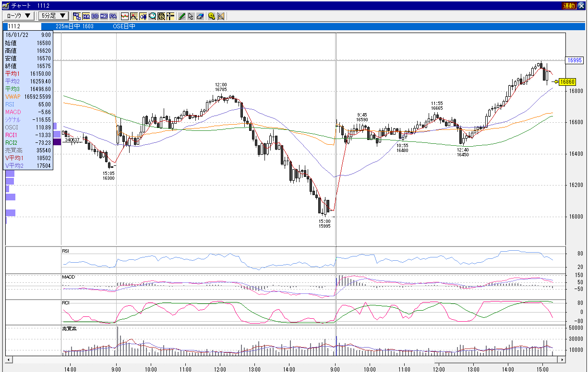This screenshot has height=372, width=588.
Task: Click the 売買高 35540 row
Action: click(x=28, y=151)
